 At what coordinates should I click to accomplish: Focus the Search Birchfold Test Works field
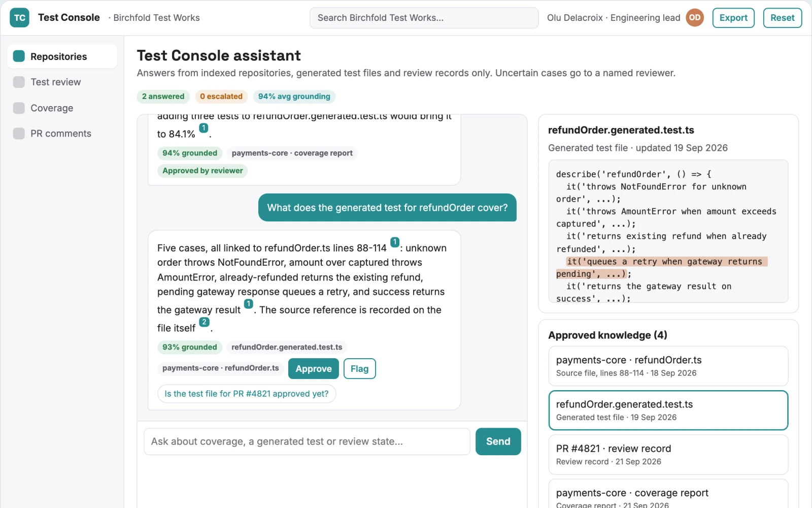[424, 18]
